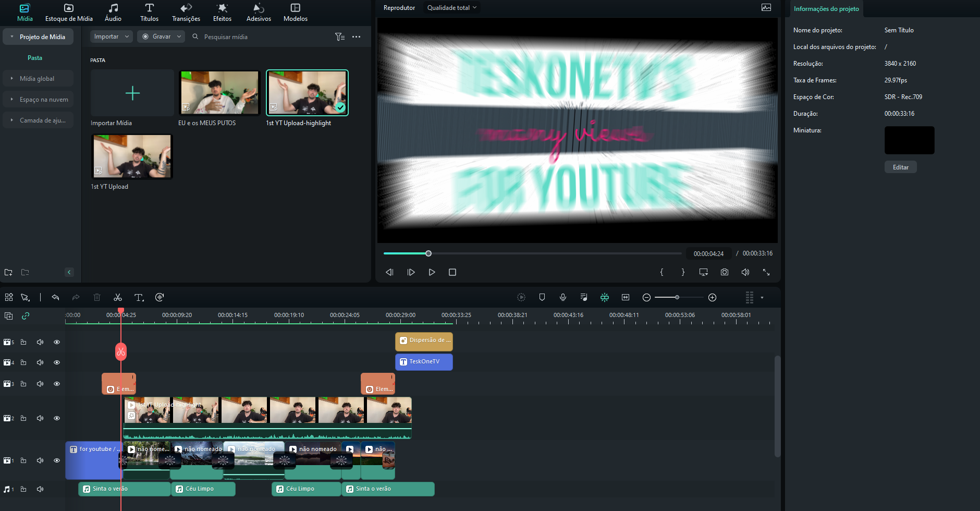The height and width of the screenshot is (511, 980).
Task: Expand the Mídia global section
Action: [12, 79]
